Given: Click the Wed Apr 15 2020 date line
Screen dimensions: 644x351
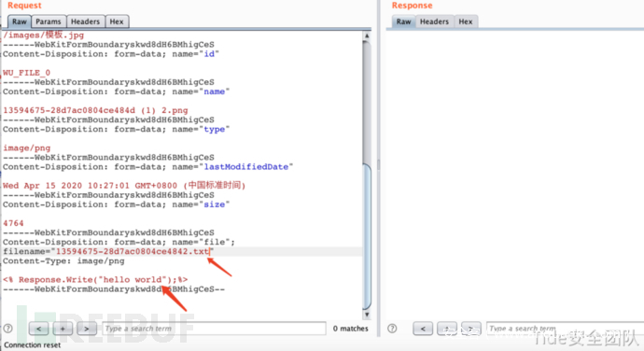Looking at the screenshot, I should click(x=124, y=186).
